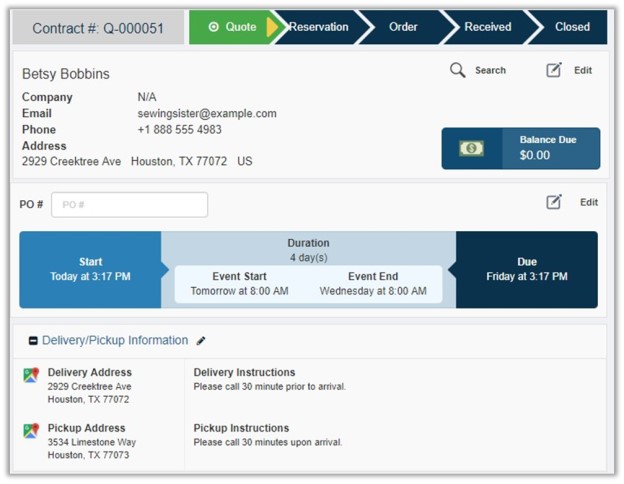Focus the PO # input field
The width and height of the screenshot is (624, 484).
(x=129, y=205)
